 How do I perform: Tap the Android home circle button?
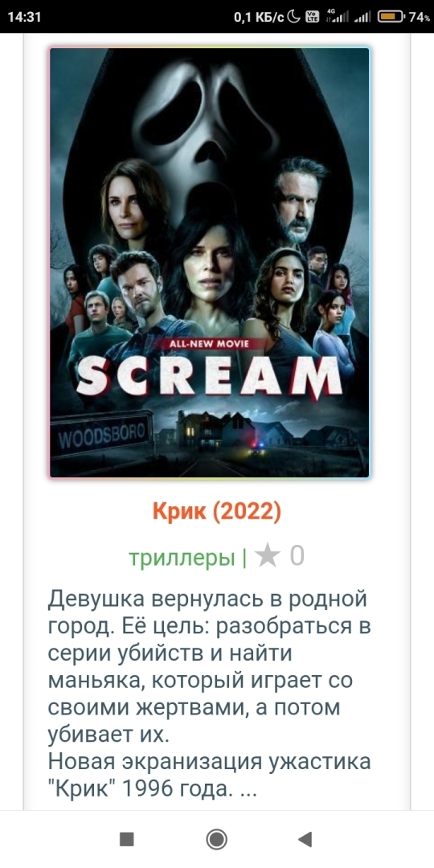click(x=216, y=839)
